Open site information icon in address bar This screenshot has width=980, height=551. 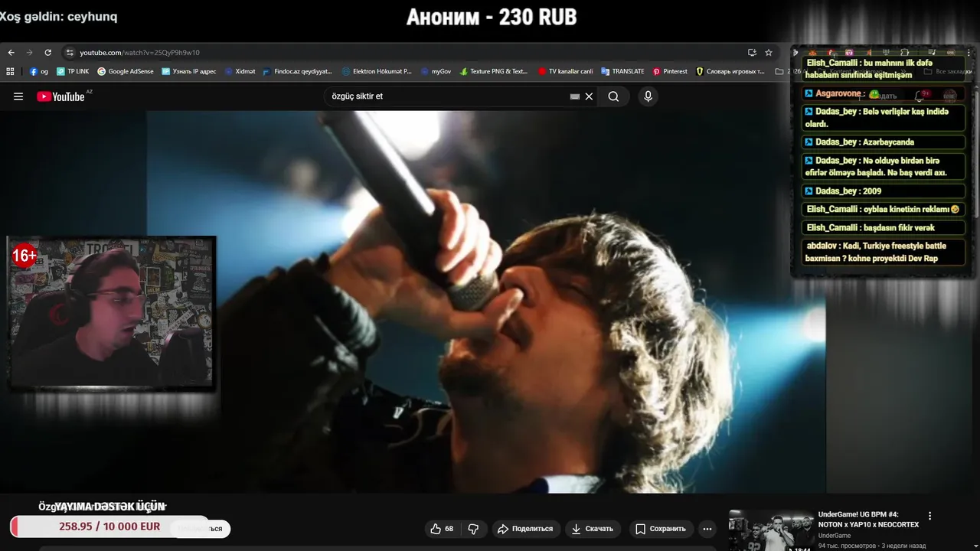pyautogui.click(x=70, y=53)
